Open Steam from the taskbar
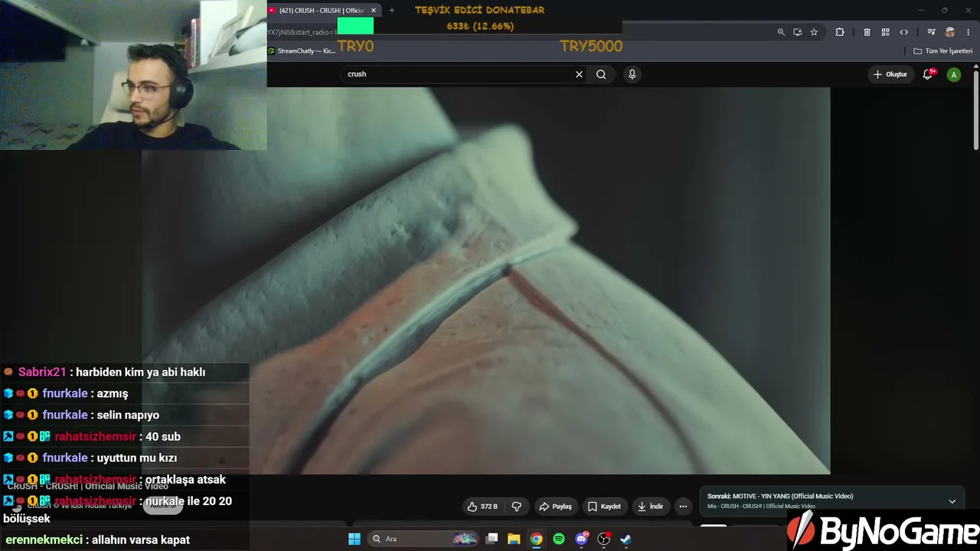Screen dimensions: 980x551 626,539
